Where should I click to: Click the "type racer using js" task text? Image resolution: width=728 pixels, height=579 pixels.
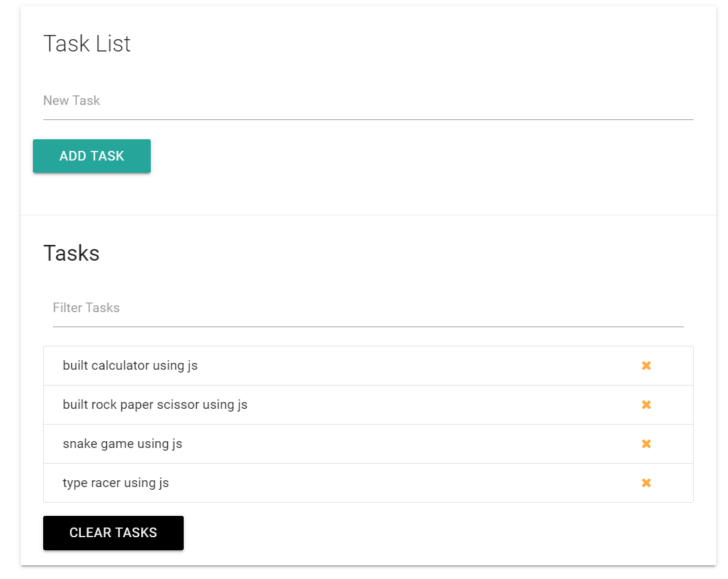pyautogui.click(x=114, y=482)
